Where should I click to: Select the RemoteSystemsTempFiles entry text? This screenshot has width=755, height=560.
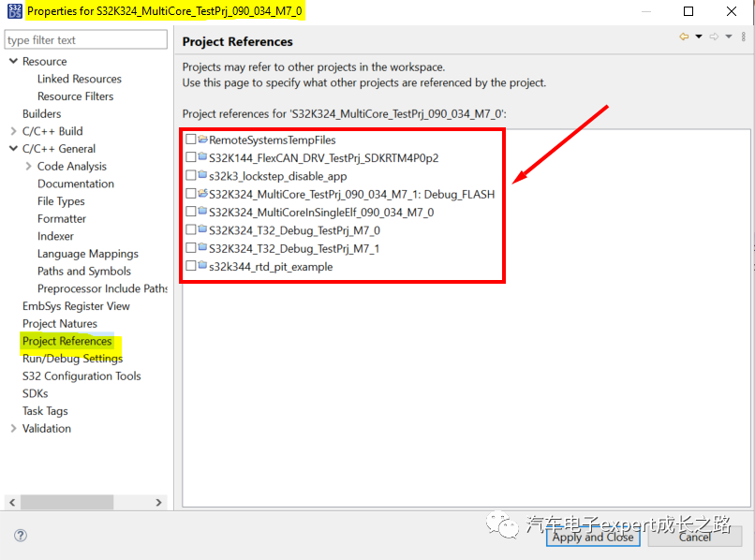coord(272,140)
